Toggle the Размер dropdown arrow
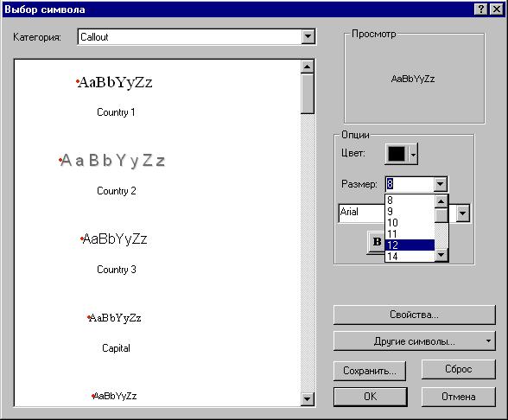508x420 pixels. pyautogui.click(x=440, y=184)
